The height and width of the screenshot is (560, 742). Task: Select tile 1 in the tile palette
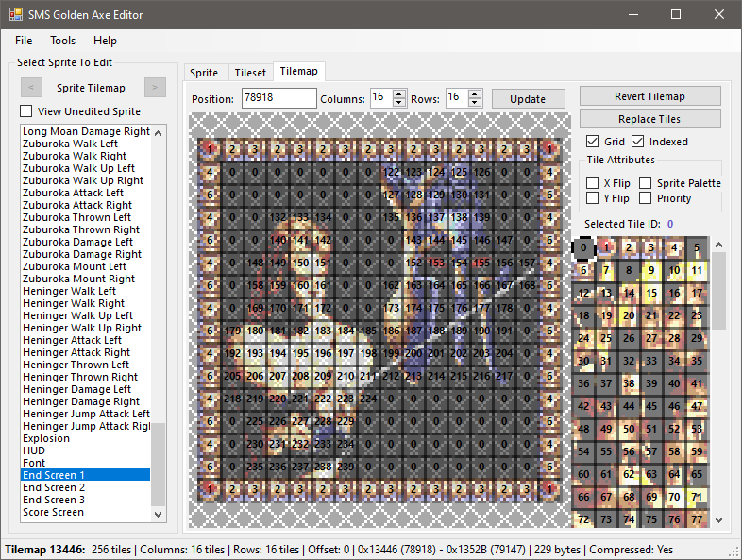606,247
